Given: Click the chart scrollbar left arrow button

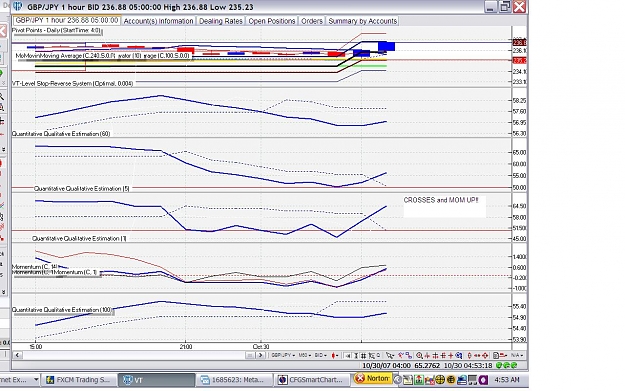Looking at the screenshot, I should tap(17, 355).
